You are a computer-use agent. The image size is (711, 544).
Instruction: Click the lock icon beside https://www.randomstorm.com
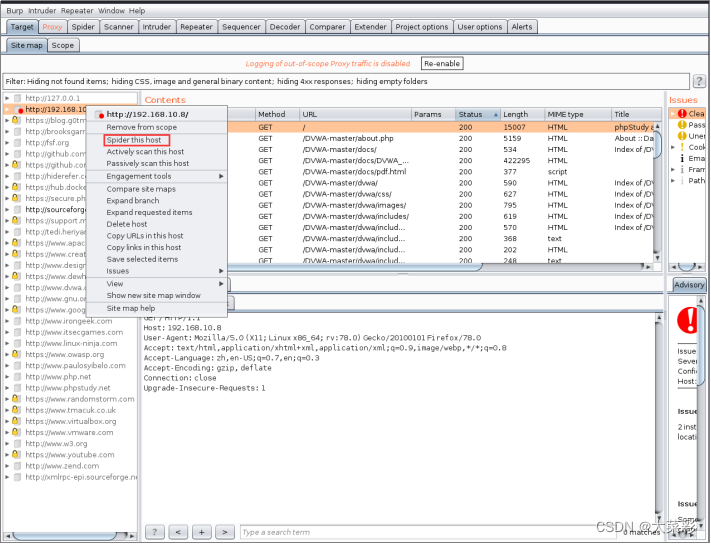(16, 399)
